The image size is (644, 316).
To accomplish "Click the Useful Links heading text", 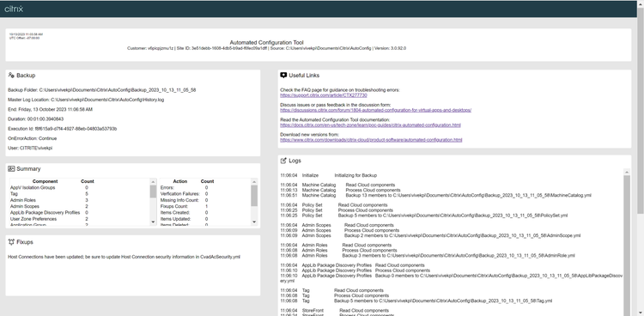I will click(x=304, y=76).
